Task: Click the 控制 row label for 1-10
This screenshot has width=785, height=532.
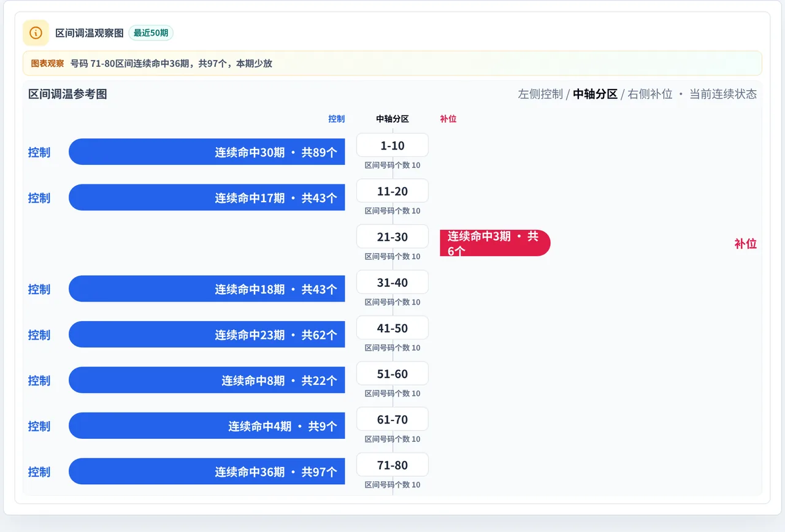Action: 39,152
